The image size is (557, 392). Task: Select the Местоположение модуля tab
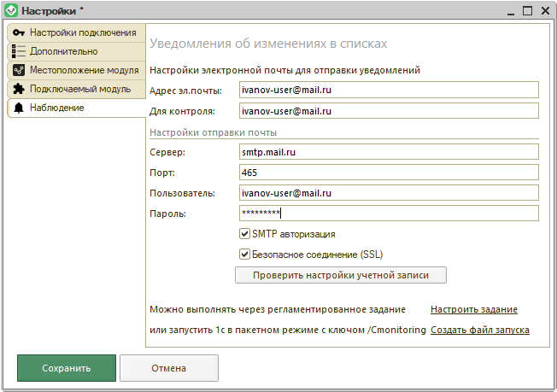pyautogui.click(x=84, y=70)
